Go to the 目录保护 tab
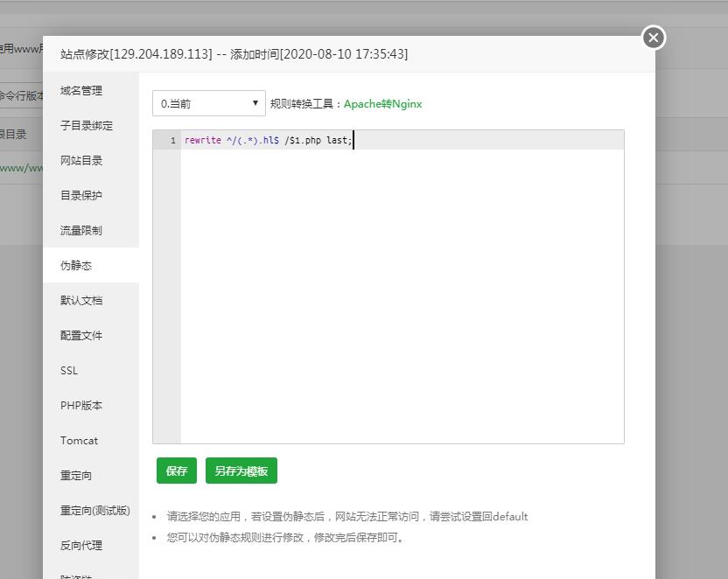This screenshot has height=579, width=728. point(81,195)
